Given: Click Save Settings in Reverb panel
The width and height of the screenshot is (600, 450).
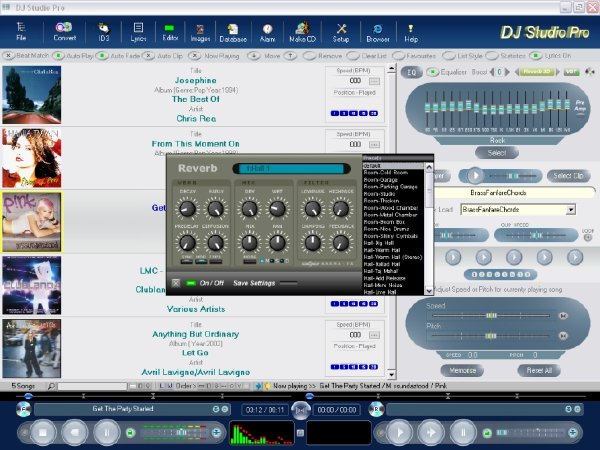Looking at the screenshot, I should (254, 283).
